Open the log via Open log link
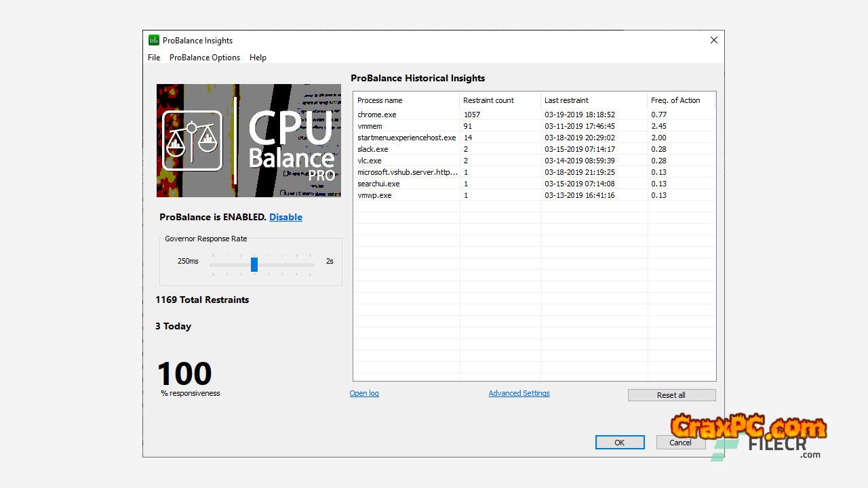Screen dimensions: 868x488 click(364, 393)
